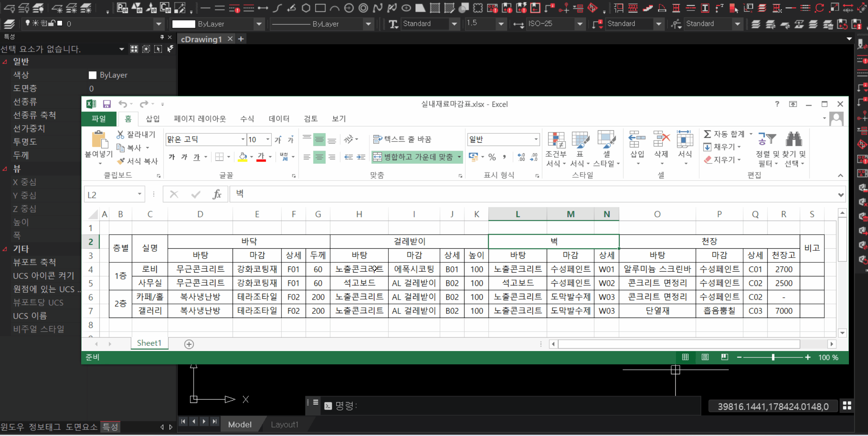Switch to the 수식 tab

pos(247,119)
